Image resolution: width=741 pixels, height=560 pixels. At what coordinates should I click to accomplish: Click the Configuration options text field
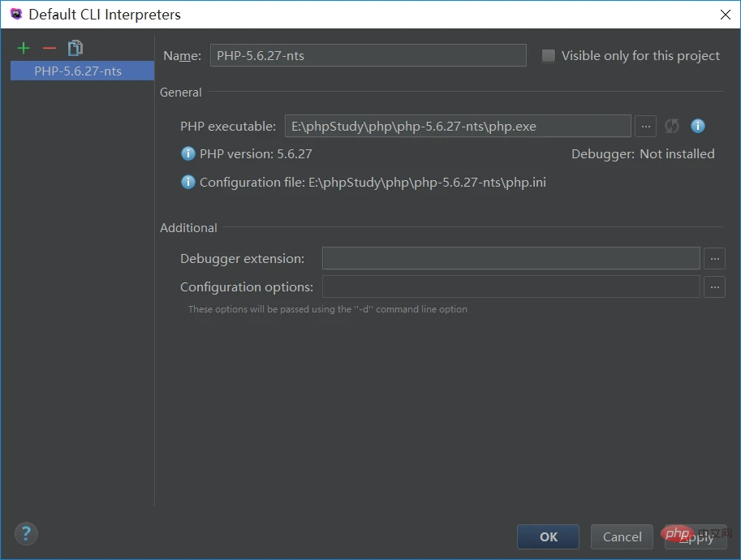pos(511,286)
